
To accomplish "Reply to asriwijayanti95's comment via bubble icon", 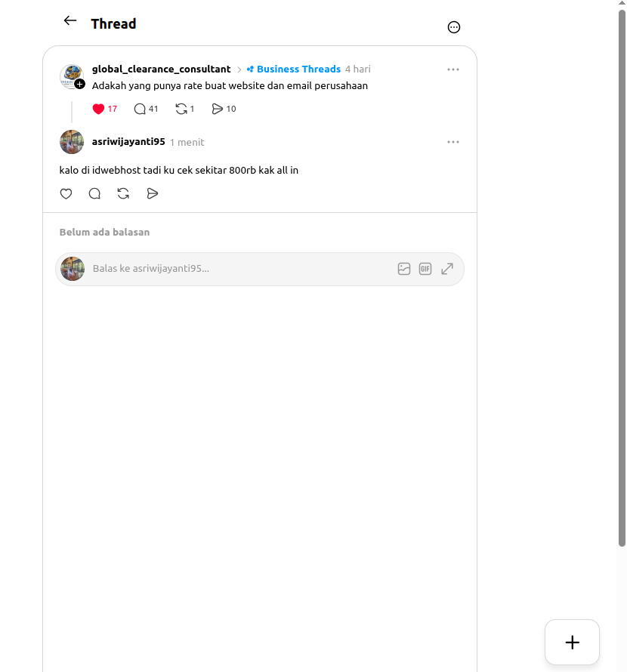I will click(x=94, y=194).
